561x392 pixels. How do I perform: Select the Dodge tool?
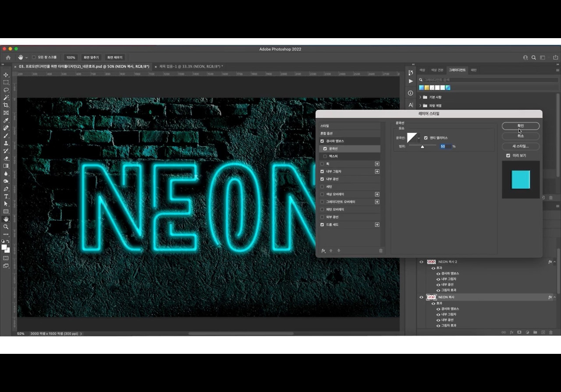click(x=6, y=181)
